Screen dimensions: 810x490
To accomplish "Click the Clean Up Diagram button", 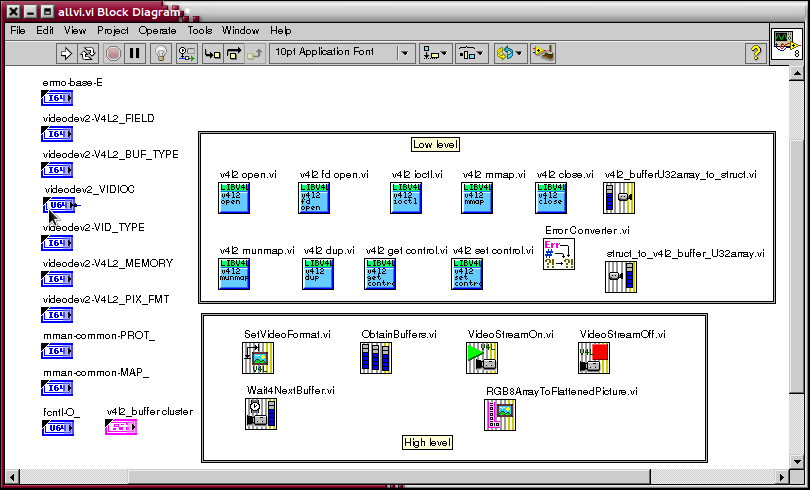I will (x=544, y=53).
